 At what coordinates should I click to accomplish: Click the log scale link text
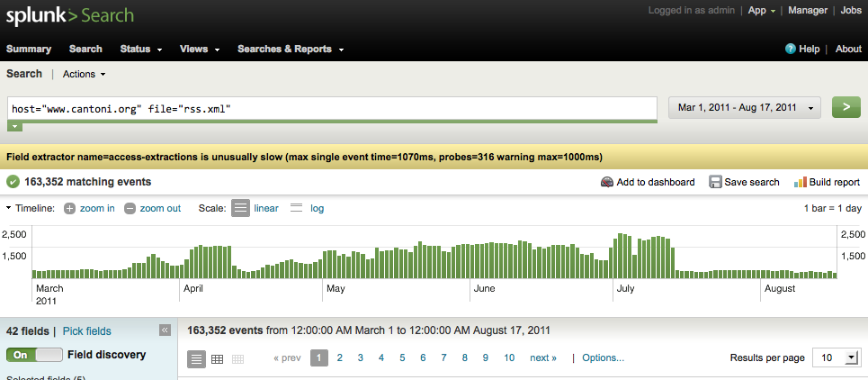pos(318,208)
